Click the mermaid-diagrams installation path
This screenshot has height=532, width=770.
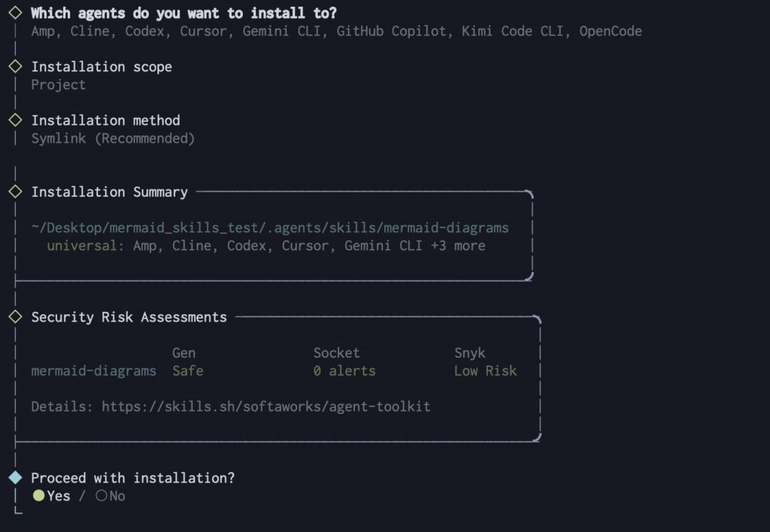[270, 228]
